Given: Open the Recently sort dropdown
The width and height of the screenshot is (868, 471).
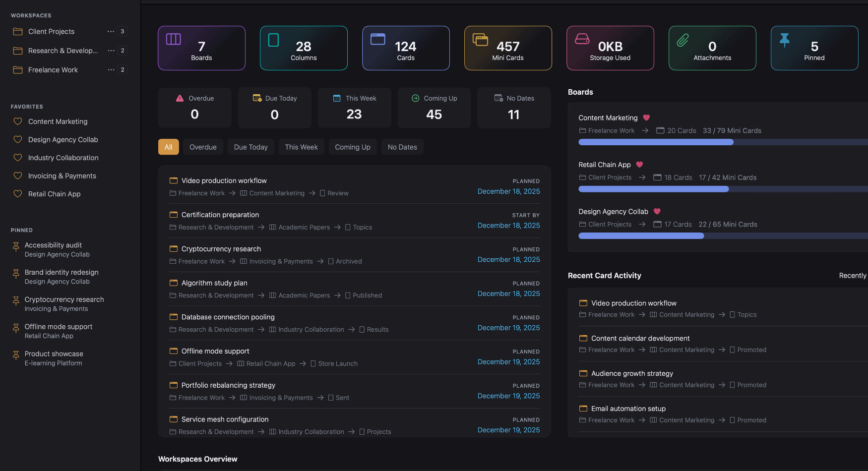Looking at the screenshot, I should pos(854,275).
